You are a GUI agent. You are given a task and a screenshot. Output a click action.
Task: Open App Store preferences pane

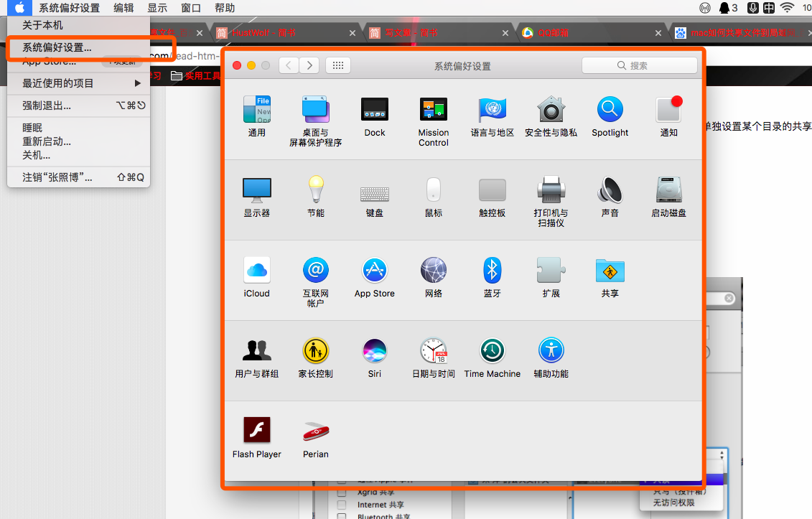375,277
